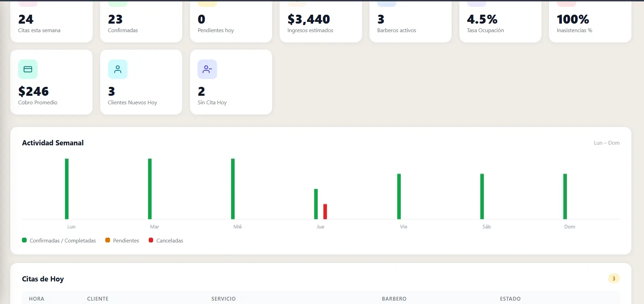644x304 pixels.
Task: Click the credit card icon above Cobro Promedio
Action: 28,69
